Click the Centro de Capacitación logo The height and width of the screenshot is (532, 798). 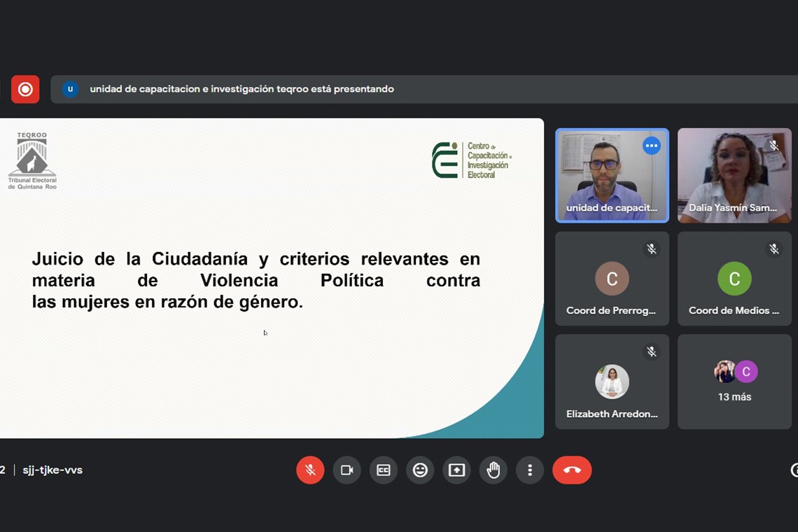tap(470, 160)
